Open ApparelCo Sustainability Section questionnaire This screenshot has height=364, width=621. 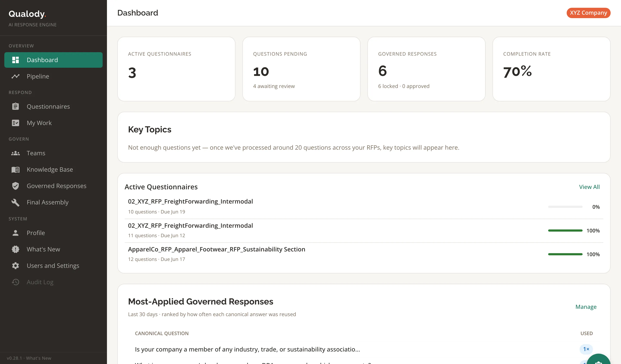pos(364,254)
